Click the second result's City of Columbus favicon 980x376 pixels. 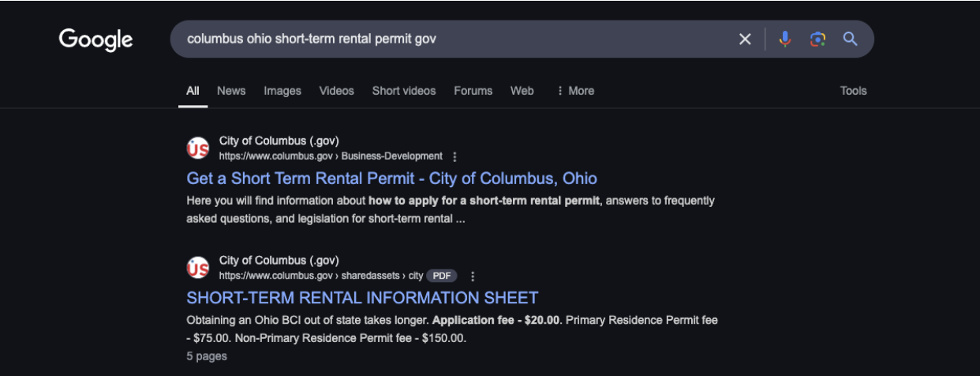(x=198, y=269)
